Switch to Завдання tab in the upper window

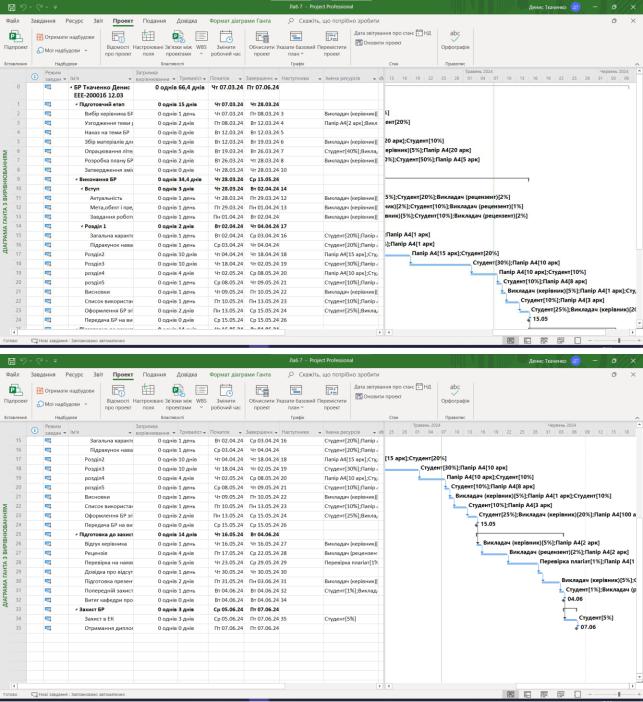43,21
